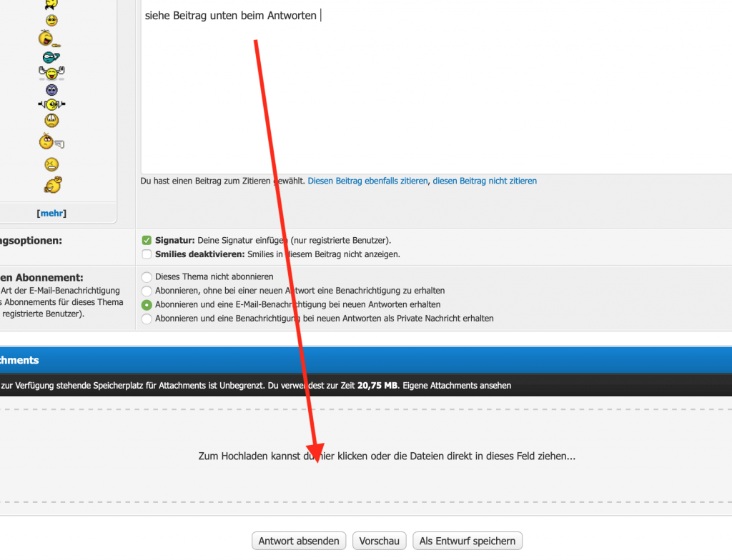Insert the smiley with both hands raised

(51, 72)
